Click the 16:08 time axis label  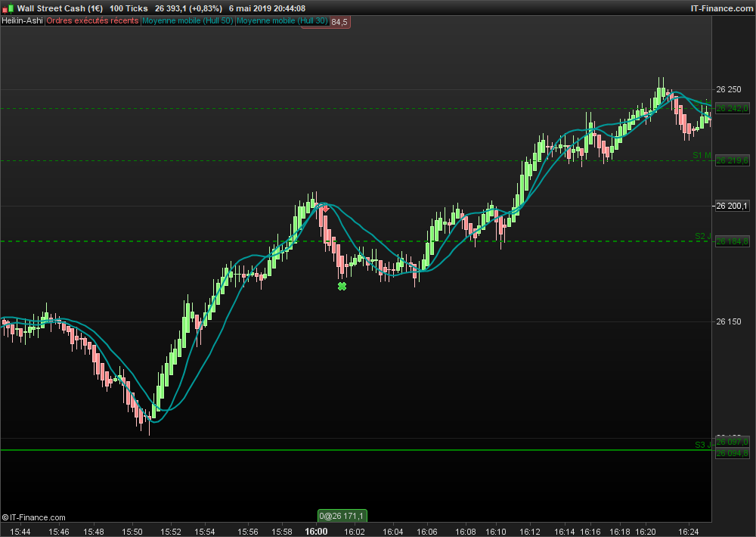(466, 532)
